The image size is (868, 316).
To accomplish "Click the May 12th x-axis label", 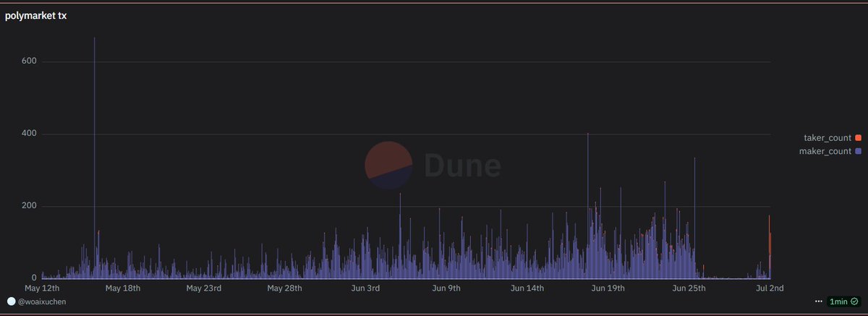I will (42, 288).
